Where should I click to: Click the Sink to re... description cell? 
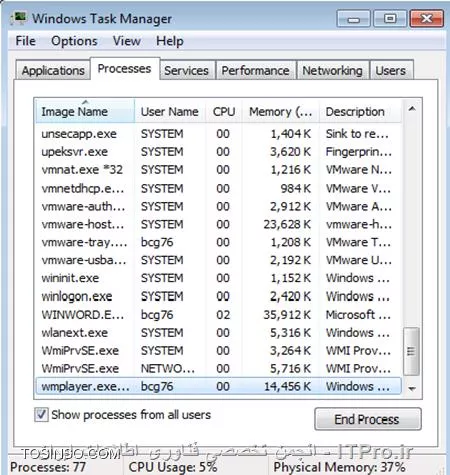coord(357,134)
